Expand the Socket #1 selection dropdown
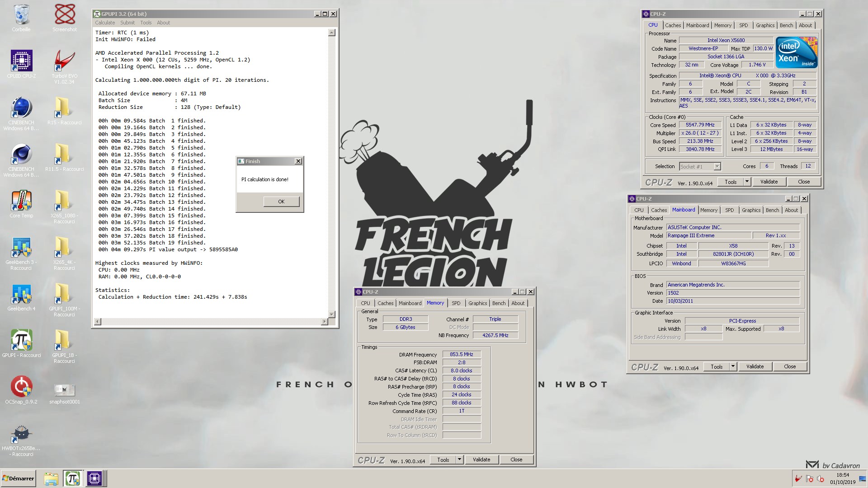Image resolution: width=868 pixels, height=488 pixels. 717,166
